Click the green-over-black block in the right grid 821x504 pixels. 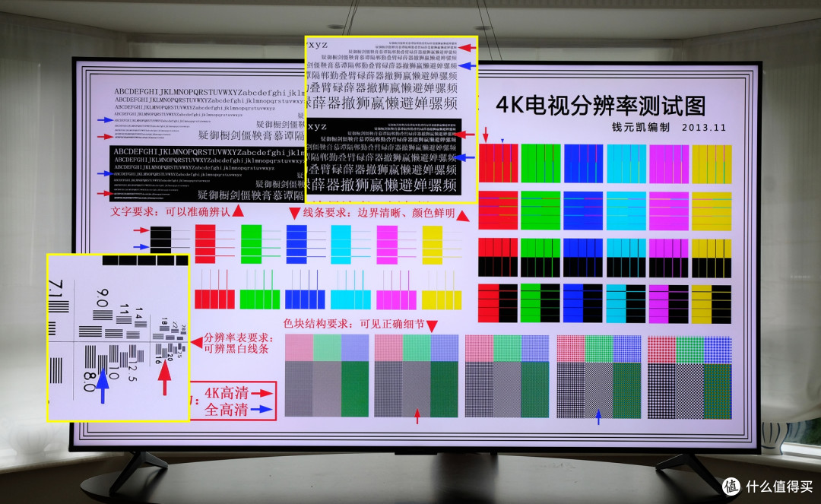[541, 258]
